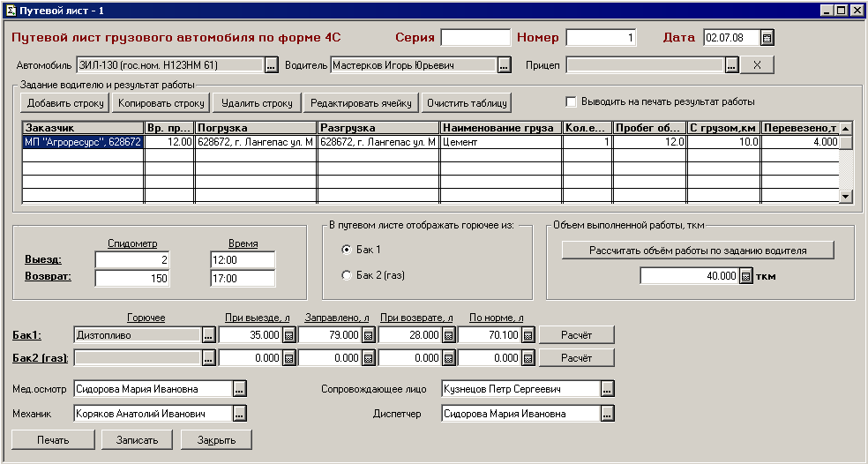Open calculator for При выезде Бак1 value
The height and width of the screenshot is (464, 868).
[288, 335]
